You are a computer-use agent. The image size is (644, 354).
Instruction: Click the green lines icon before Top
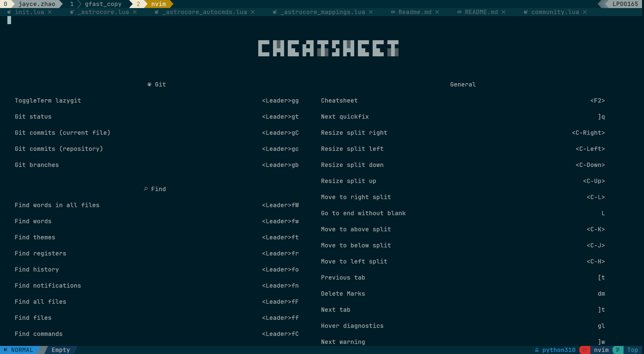(x=618, y=350)
